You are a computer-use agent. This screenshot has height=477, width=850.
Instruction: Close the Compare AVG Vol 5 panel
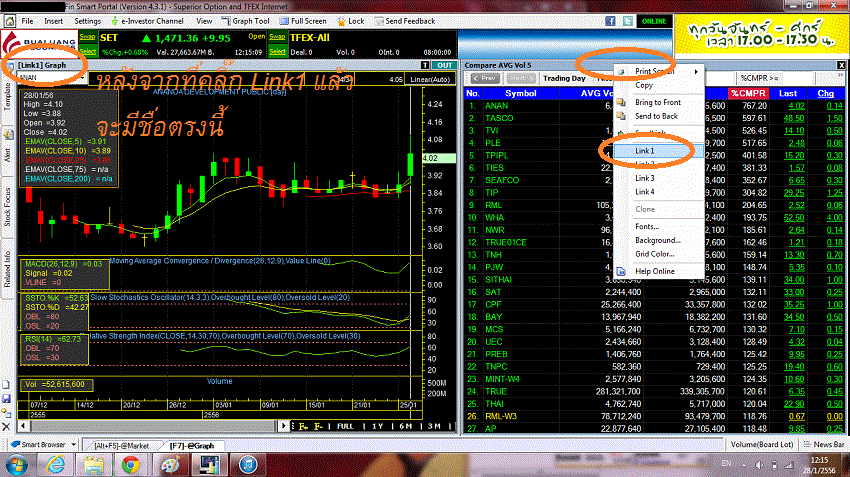tap(841, 65)
